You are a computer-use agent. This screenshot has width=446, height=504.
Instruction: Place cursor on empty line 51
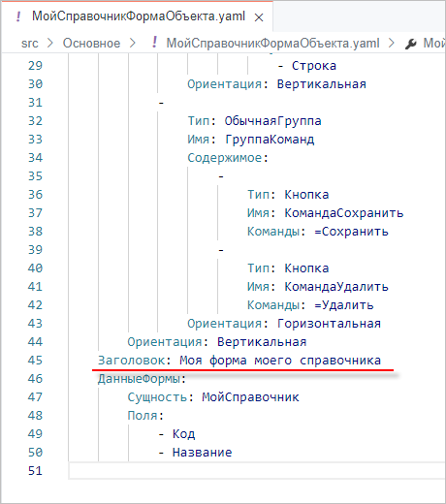257,471
